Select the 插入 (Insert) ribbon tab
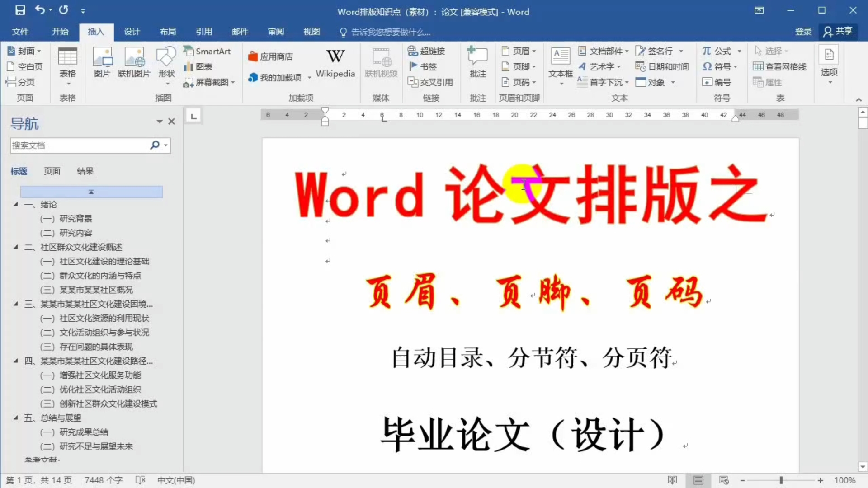Image resolution: width=868 pixels, height=488 pixels. pyautogui.click(x=95, y=32)
